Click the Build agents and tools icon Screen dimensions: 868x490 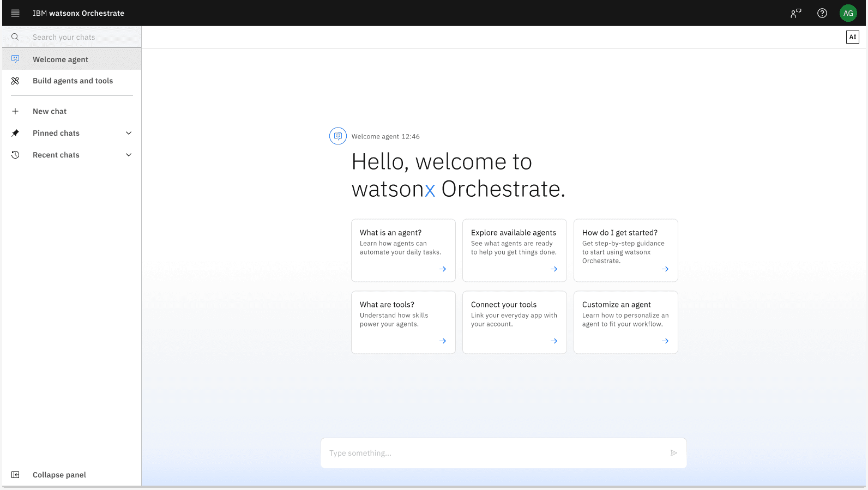tap(15, 81)
